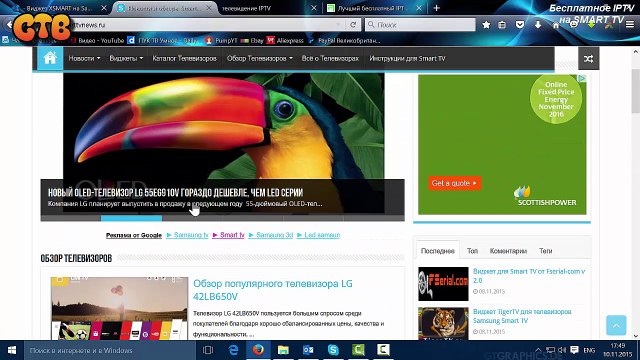The width and height of the screenshot is (640, 360).
Task: Open Task View on the taskbar
Action: pyautogui.click(x=208, y=350)
